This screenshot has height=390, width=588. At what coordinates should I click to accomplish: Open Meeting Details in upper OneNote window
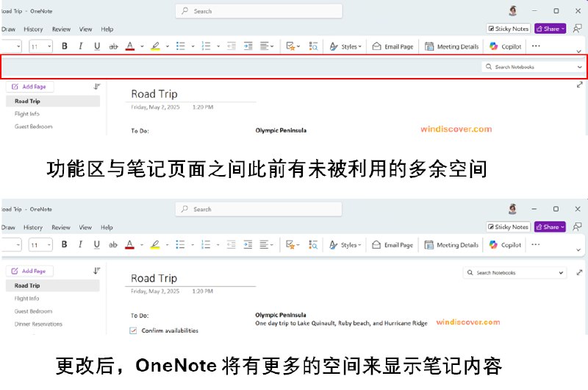coord(452,46)
